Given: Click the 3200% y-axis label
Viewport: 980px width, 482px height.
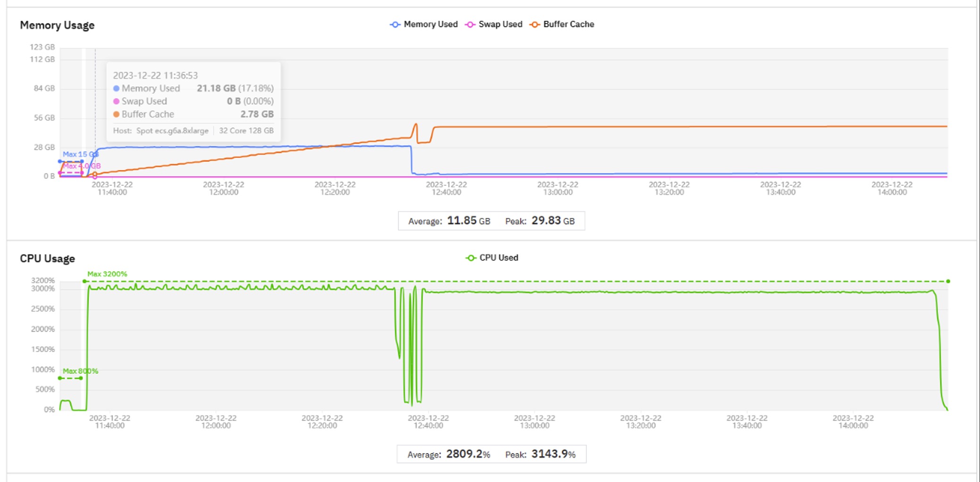Looking at the screenshot, I should pos(43,280).
